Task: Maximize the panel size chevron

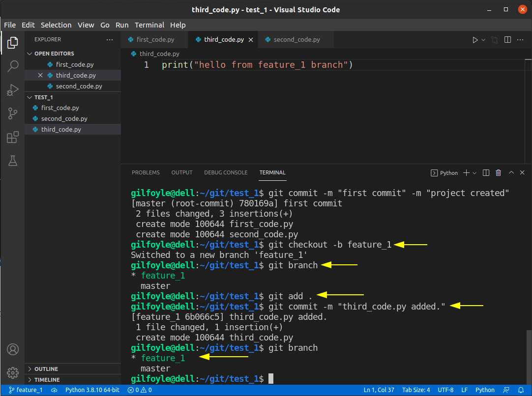Action: [x=511, y=172]
